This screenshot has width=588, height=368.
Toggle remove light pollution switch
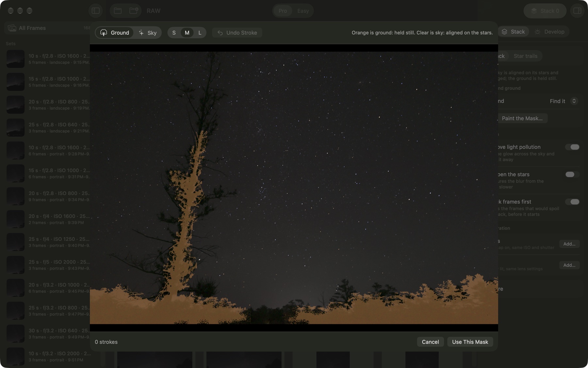pyautogui.click(x=572, y=147)
